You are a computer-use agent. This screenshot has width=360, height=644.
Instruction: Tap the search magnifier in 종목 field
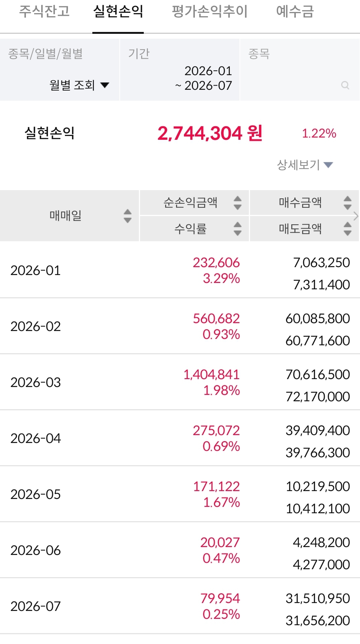tap(345, 85)
